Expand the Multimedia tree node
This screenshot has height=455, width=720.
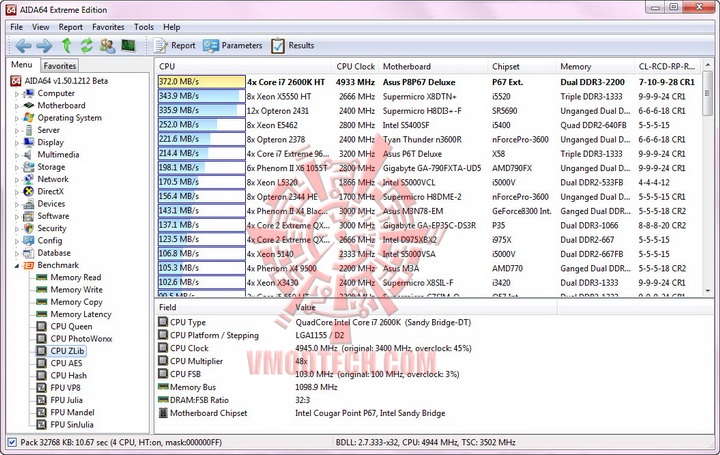click(17, 155)
